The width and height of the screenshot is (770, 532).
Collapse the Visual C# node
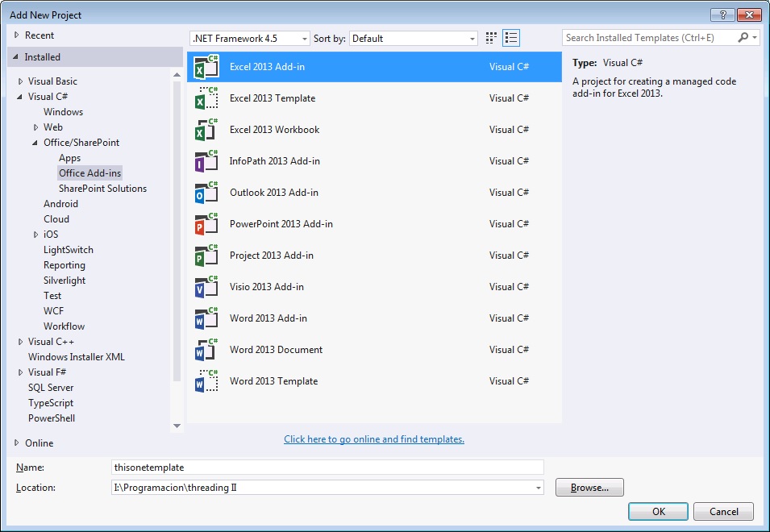[19, 97]
